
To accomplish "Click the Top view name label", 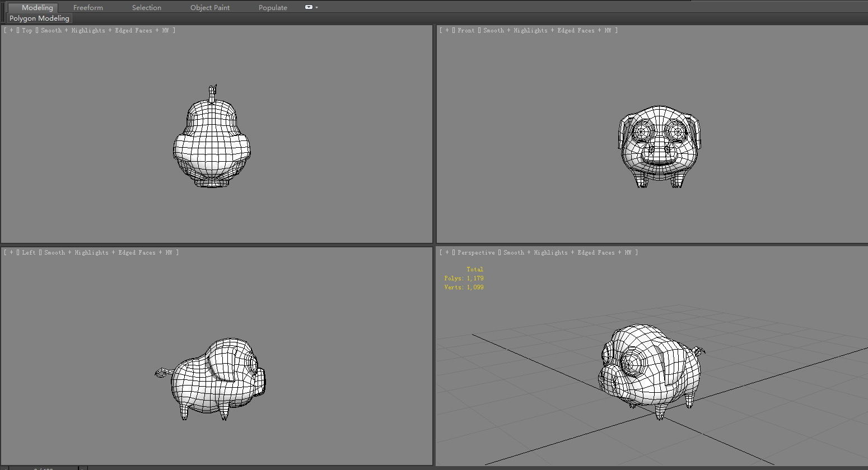I will click(27, 31).
